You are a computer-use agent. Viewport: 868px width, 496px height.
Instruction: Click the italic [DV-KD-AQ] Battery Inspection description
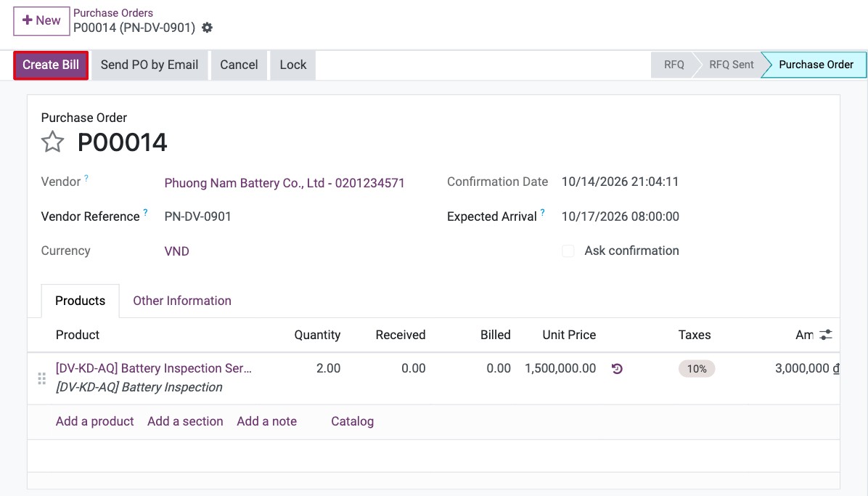coord(139,387)
